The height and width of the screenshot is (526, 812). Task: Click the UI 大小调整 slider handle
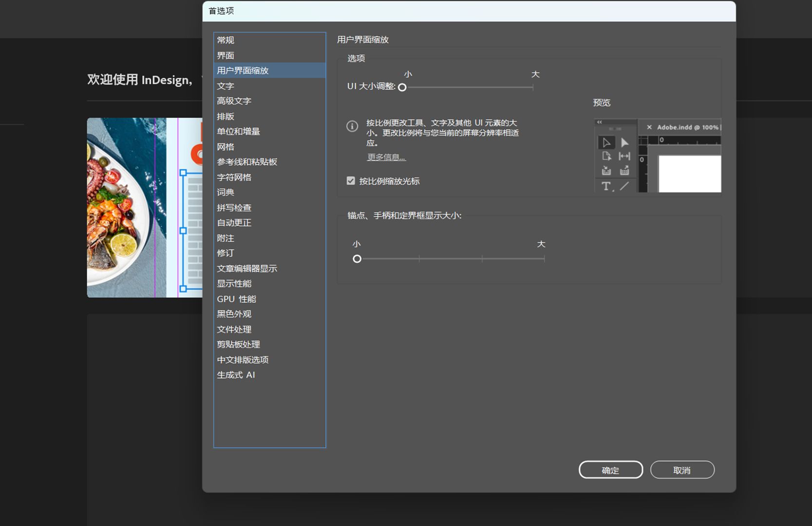pyautogui.click(x=402, y=87)
